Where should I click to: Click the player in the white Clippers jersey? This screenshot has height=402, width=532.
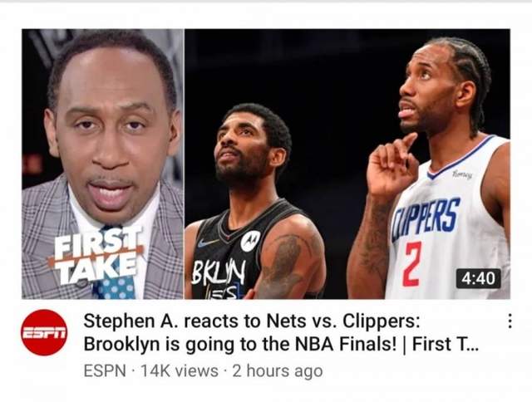coord(429,168)
